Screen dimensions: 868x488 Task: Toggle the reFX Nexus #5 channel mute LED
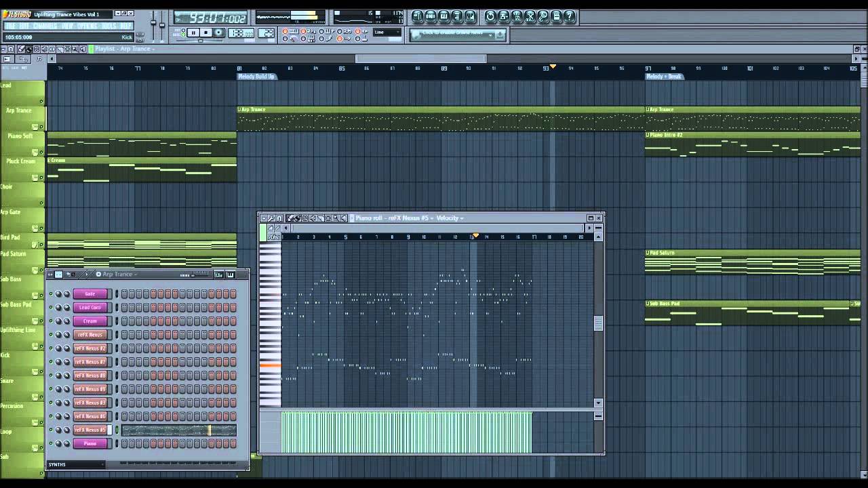tap(51, 430)
